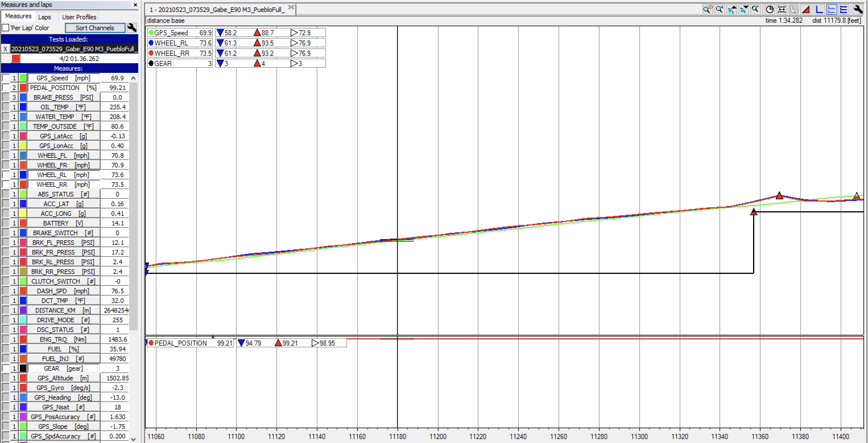Remove loaded test with the X button

click(x=5, y=49)
